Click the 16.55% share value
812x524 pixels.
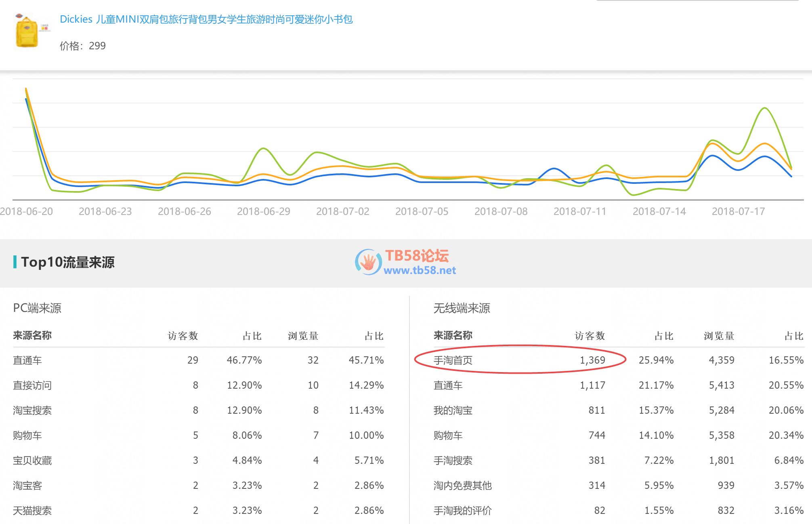[x=786, y=360]
